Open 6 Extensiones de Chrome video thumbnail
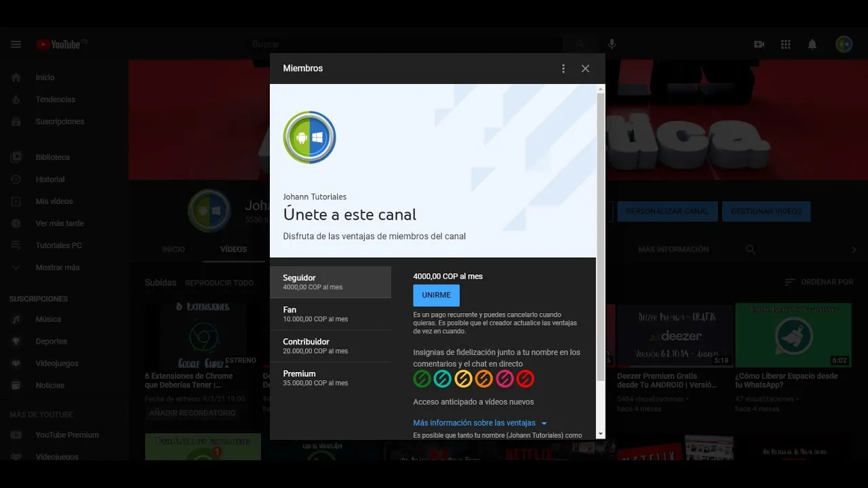This screenshot has width=868, height=488. pos(203,335)
